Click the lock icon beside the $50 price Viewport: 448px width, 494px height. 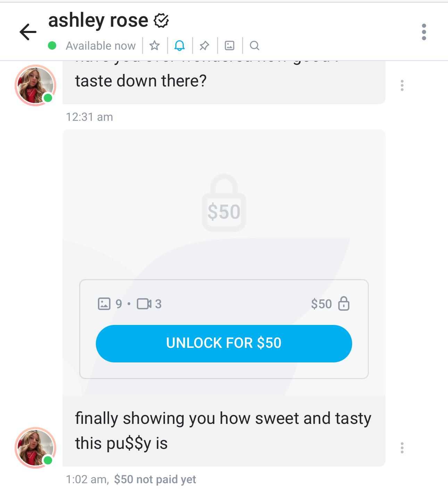pyautogui.click(x=344, y=304)
